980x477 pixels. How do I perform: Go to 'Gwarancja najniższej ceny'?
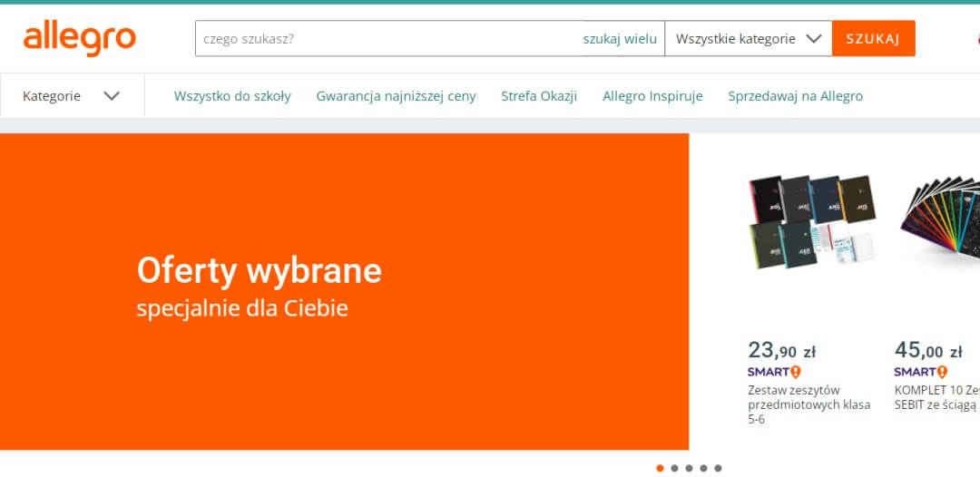point(396,96)
